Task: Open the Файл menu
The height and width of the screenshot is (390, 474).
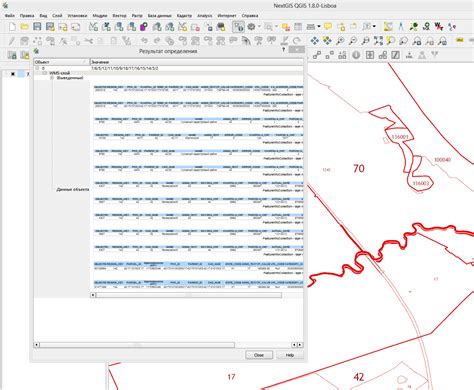Action: coord(10,16)
